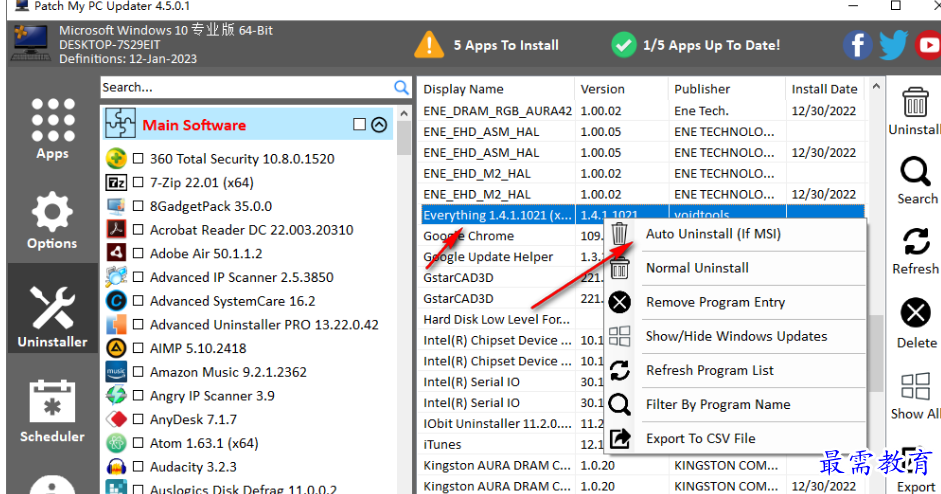This screenshot has width=941, height=494.
Task: Check the Angry IP Scanner checkbox
Action: point(138,396)
